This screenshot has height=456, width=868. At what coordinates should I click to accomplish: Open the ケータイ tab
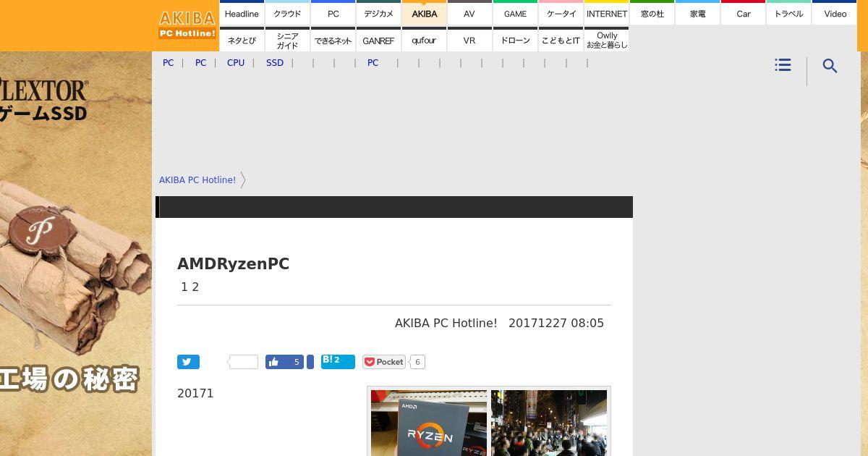tap(561, 13)
